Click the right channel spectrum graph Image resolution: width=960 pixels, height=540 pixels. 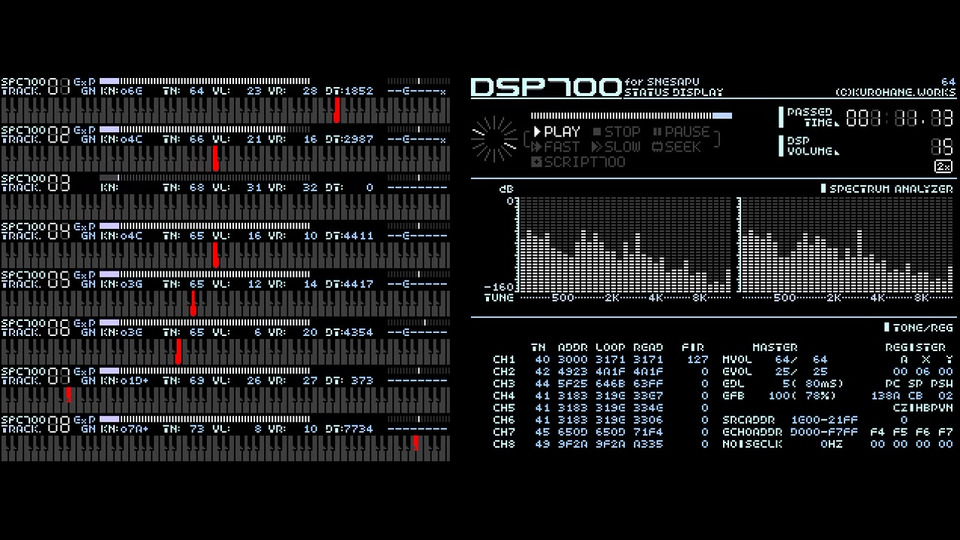(847, 245)
